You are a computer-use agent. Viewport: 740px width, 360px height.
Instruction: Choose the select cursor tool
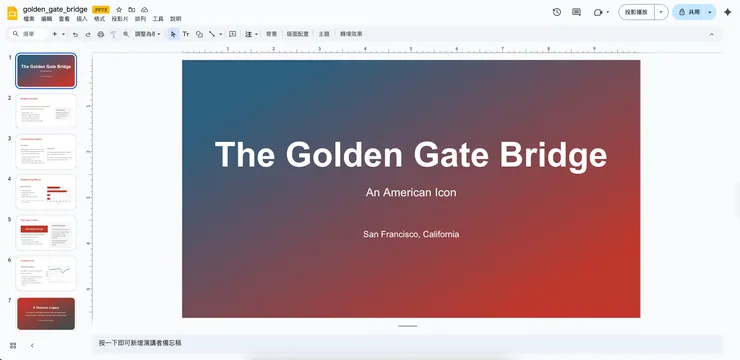173,34
